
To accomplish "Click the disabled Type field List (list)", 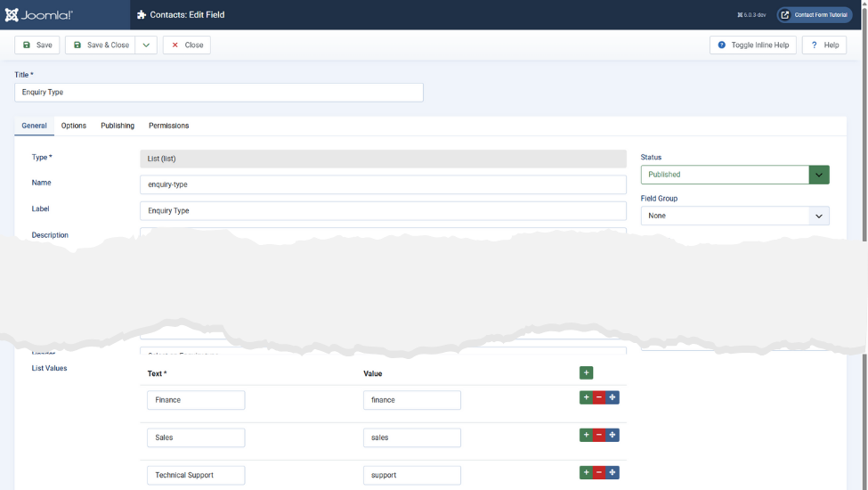I will [x=383, y=159].
